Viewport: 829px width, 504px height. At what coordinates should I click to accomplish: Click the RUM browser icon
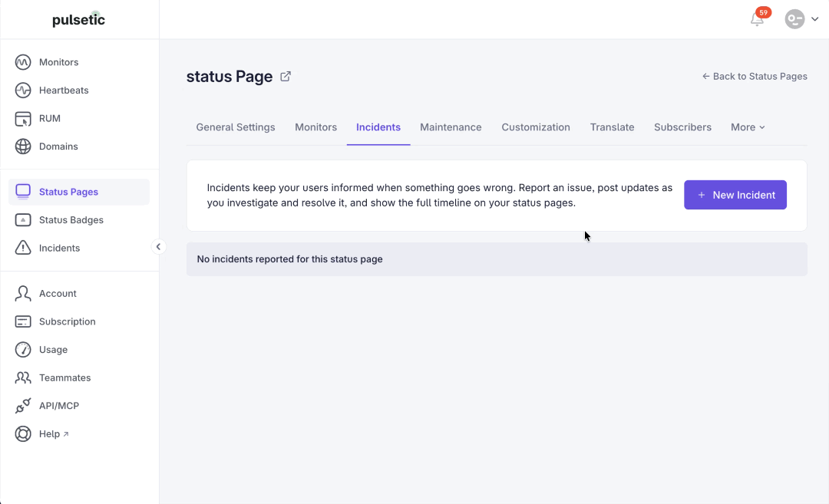[x=23, y=118]
